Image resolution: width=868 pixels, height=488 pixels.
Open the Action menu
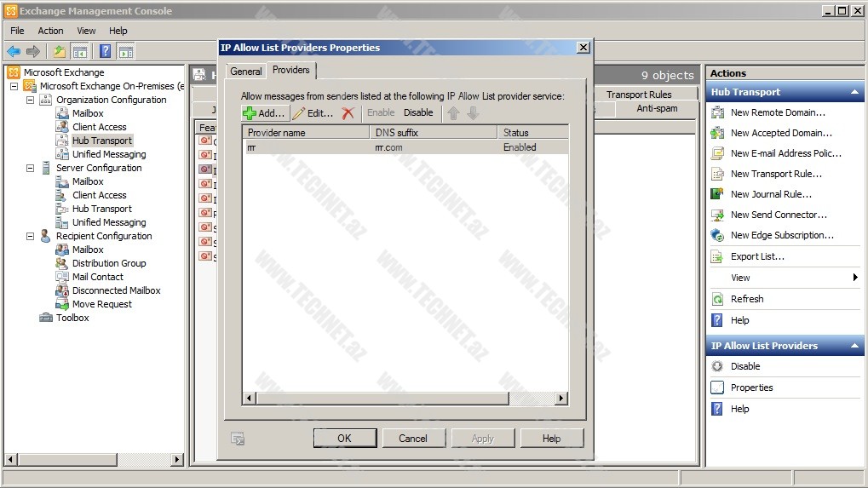coord(50,31)
